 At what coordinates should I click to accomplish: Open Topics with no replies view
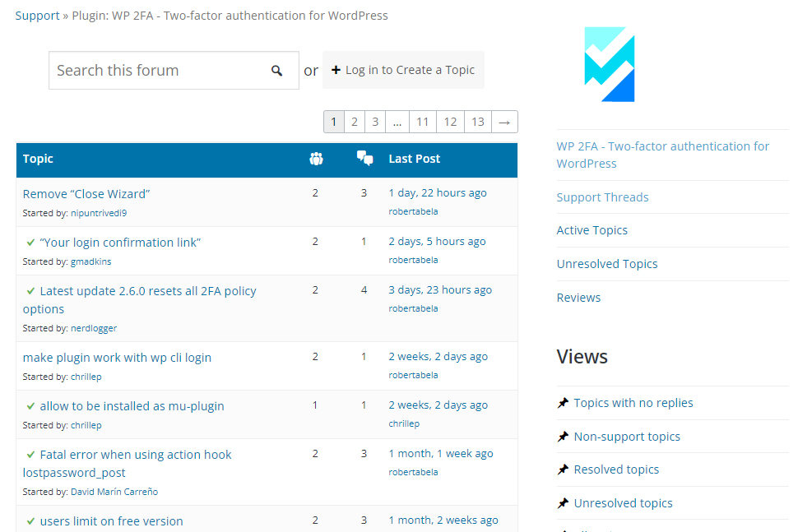tap(633, 403)
